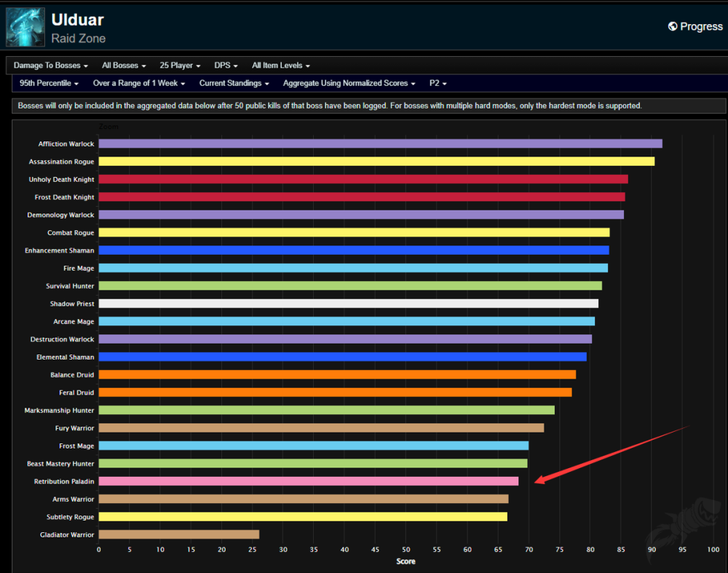The width and height of the screenshot is (728, 573).
Task: Open the Damage To Bosses dropdown
Action: (50, 66)
